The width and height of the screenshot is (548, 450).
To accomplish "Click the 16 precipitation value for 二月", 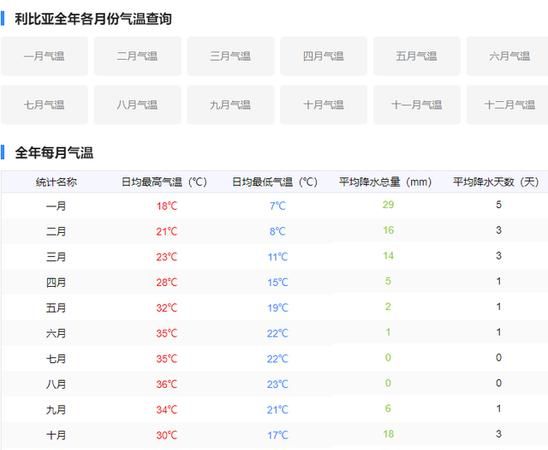I will 388,230.
